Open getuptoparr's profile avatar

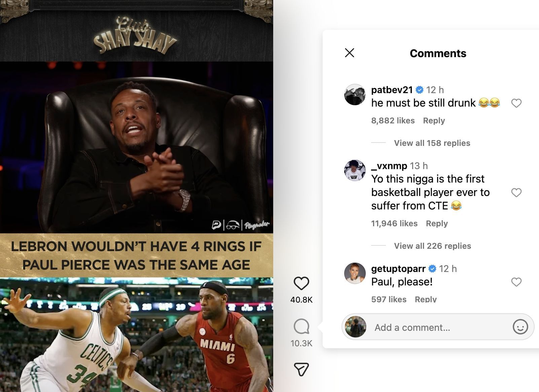[x=355, y=273]
